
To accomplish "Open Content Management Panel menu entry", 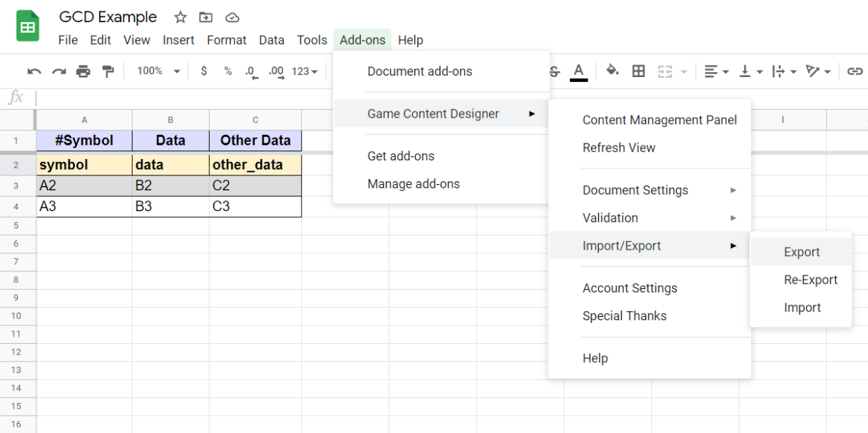I will point(659,120).
